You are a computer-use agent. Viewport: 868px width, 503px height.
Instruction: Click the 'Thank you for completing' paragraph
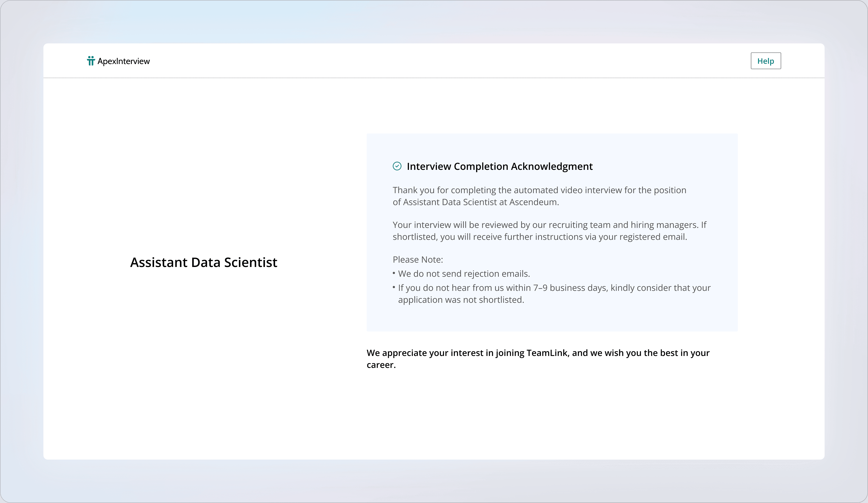539,190
